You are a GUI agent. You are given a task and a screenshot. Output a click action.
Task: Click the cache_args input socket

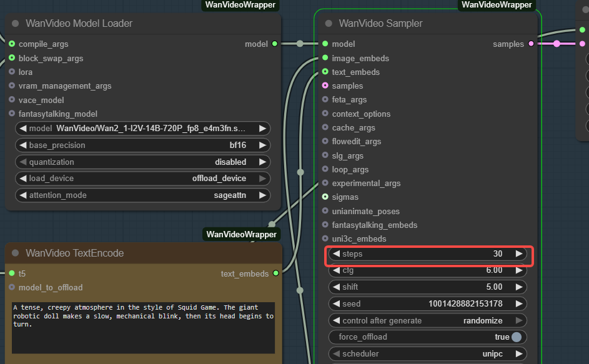tap(325, 127)
